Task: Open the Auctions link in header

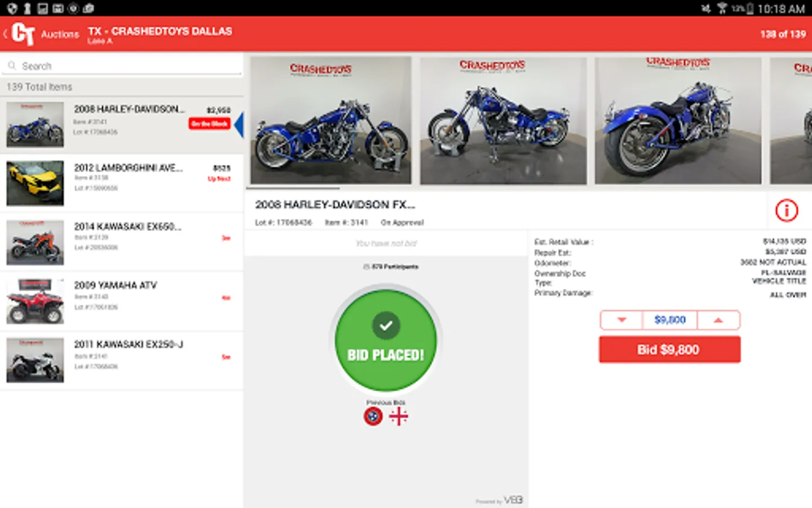Action: coord(60,34)
